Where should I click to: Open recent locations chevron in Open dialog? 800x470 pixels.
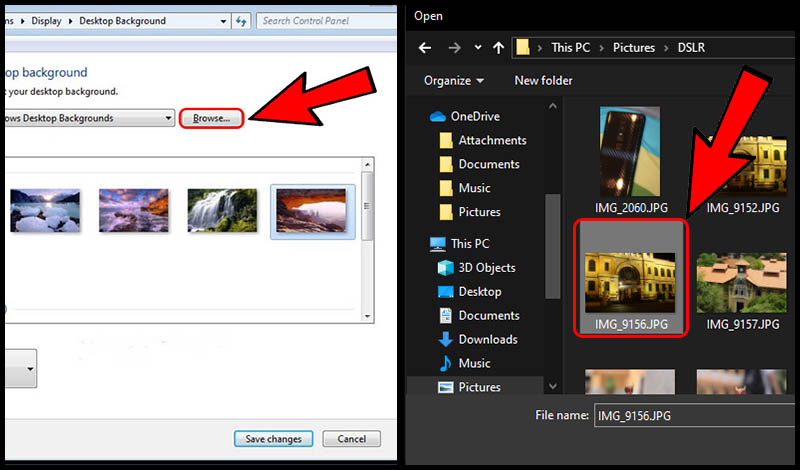click(x=478, y=47)
